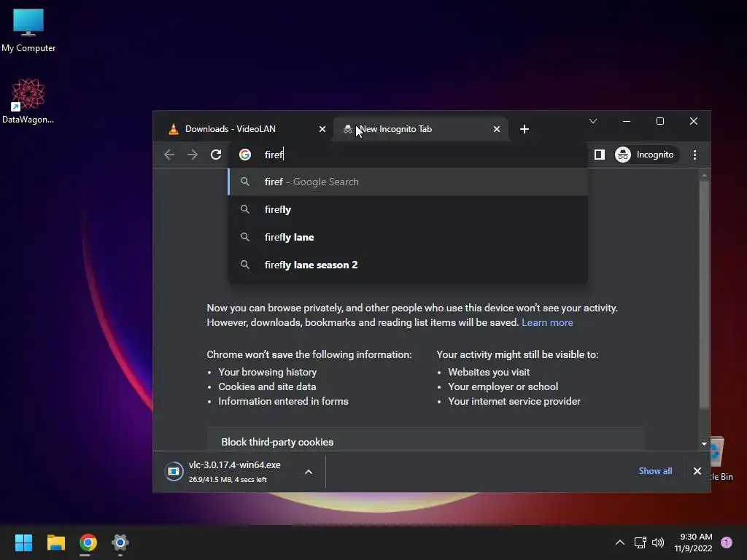747x560 pixels.
Task: Open Settings from the taskbar gear
Action: [x=120, y=542]
